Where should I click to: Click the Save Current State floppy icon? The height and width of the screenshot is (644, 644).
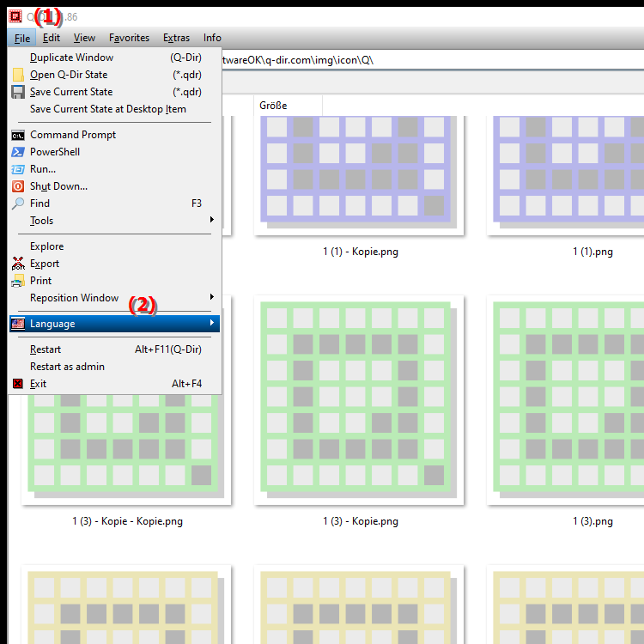coord(18,92)
